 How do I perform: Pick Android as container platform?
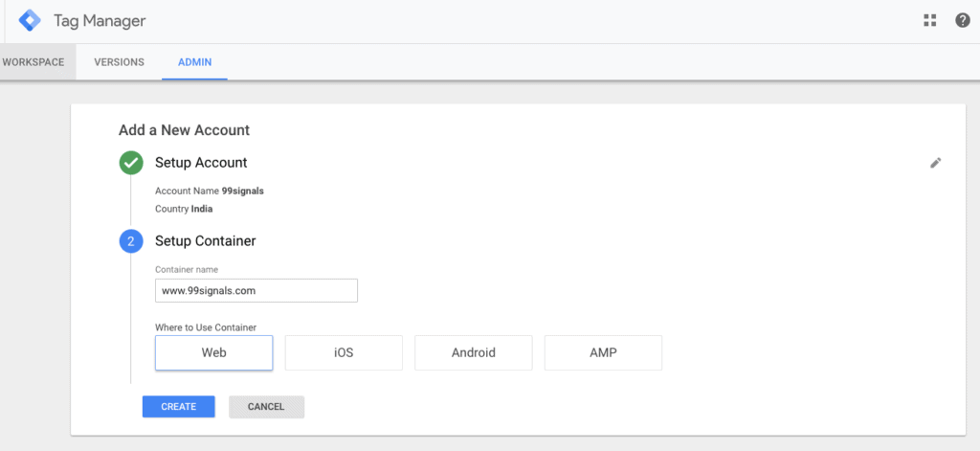pyautogui.click(x=473, y=352)
